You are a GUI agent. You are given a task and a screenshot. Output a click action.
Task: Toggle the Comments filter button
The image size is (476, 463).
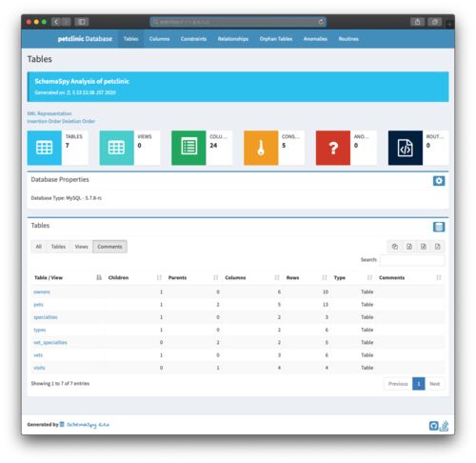[109, 247]
